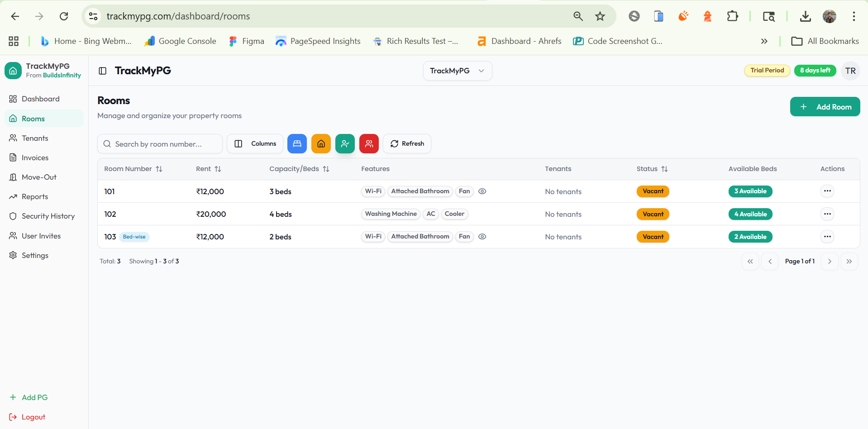Screen dimensions: 868x429
Task: Expand hidden bookmarks with the chevron
Action: point(764,41)
